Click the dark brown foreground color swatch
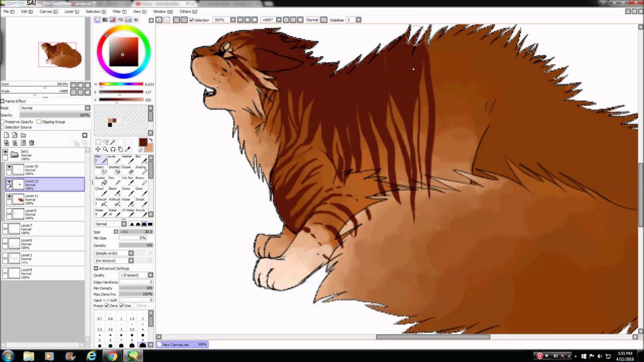Viewport: 644px width, 362px height. tap(143, 142)
